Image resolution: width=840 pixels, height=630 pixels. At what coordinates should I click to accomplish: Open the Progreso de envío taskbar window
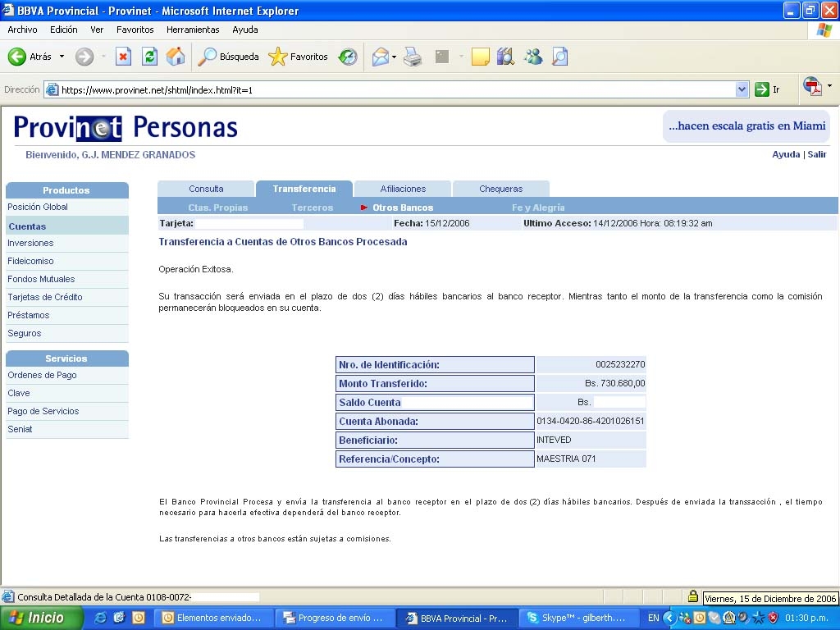336,618
